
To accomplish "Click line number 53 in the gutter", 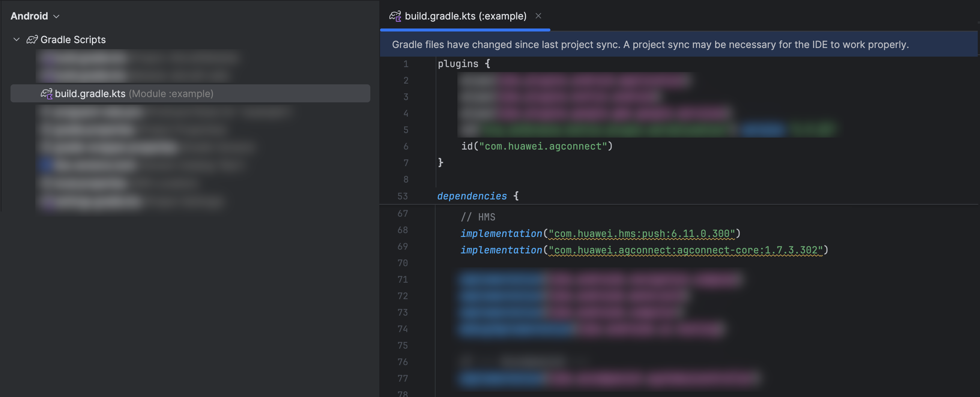I will [402, 196].
